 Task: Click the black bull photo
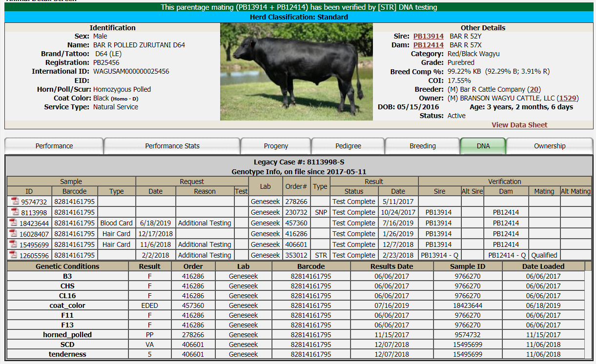point(296,72)
